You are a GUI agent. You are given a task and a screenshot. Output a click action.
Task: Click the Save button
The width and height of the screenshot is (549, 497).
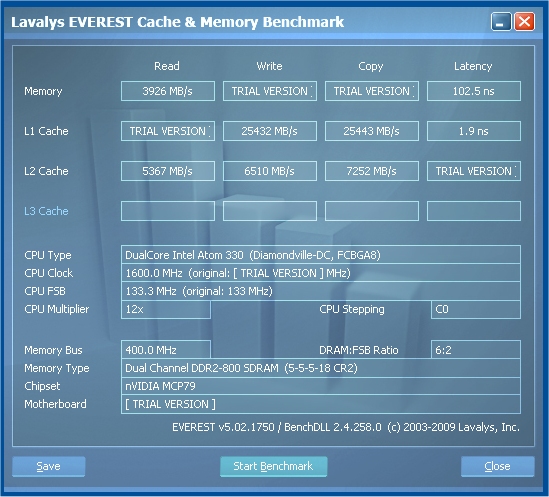[49, 466]
